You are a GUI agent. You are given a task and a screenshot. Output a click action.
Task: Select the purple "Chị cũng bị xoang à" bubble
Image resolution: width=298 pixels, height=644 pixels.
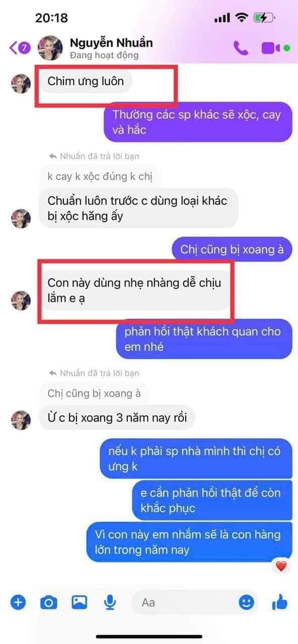tap(232, 249)
